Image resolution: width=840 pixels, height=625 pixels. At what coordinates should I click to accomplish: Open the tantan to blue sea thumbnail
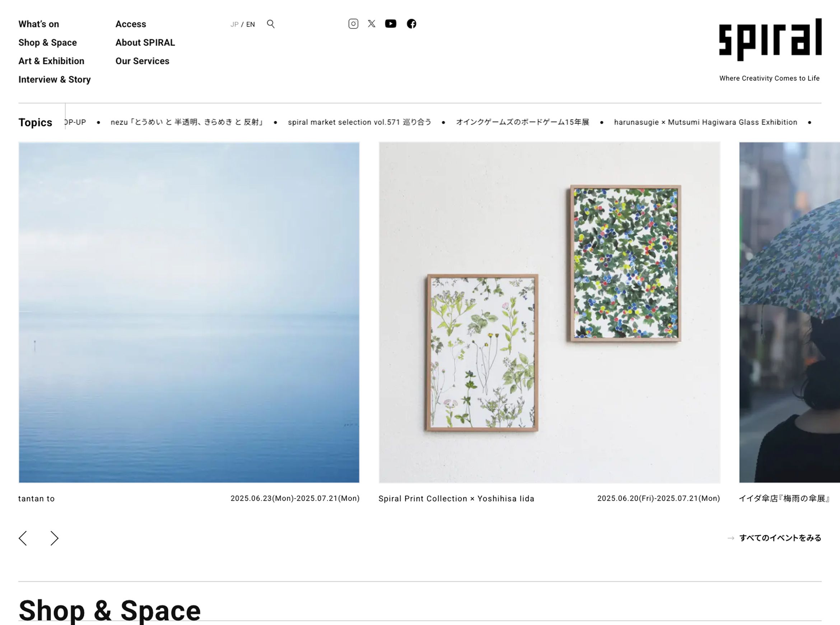click(x=189, y=312)
